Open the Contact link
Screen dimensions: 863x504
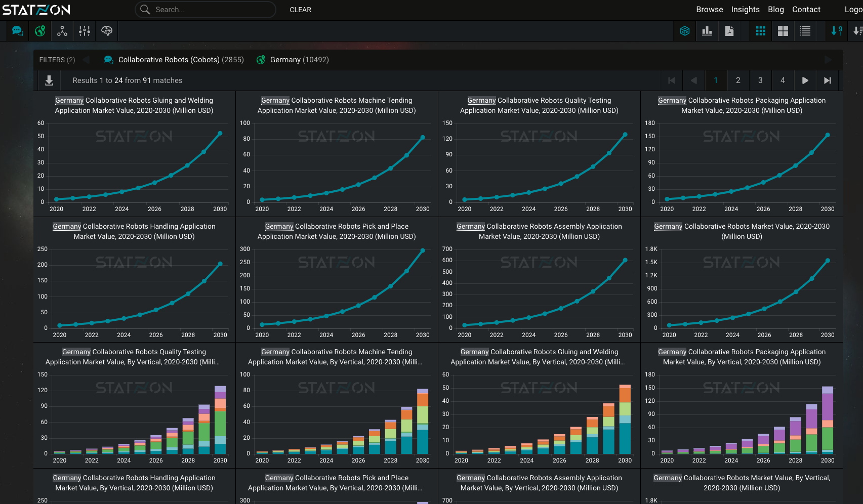point(806,10)
